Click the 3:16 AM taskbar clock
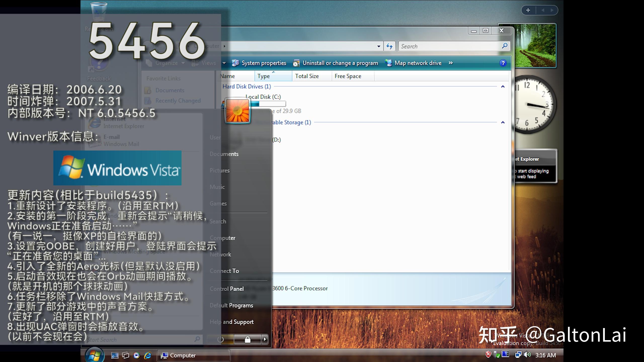This screenshot has height=362, width=644. click(545, 355)
